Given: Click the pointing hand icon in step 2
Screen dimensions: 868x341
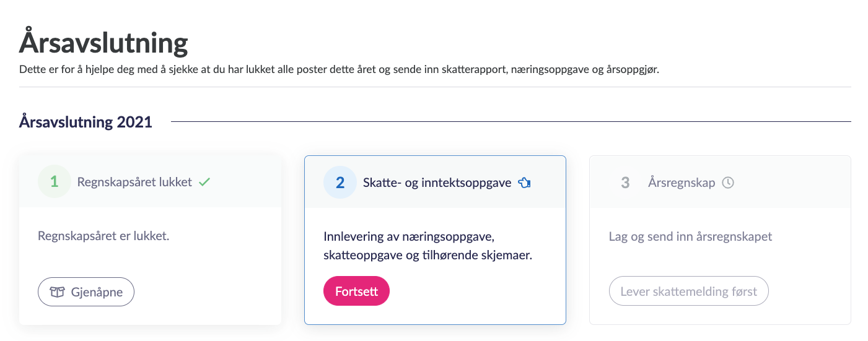Looking at the screenshot, I should (525, 183).
